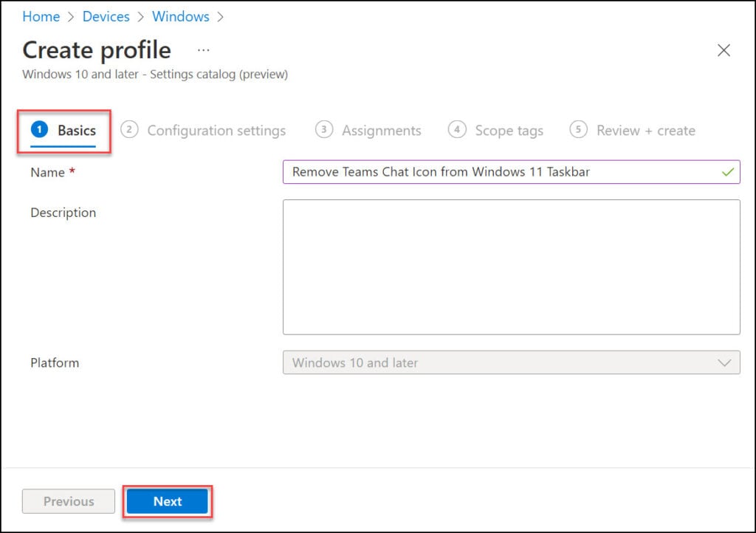
Task: Switch to Review + create step
Action: [633, 131]
